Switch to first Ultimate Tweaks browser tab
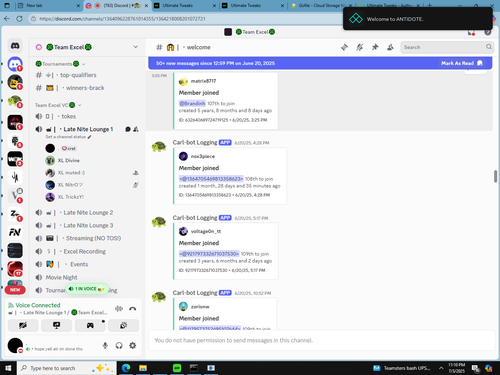Screen dimensions: 500x375 tap(184, 6)
